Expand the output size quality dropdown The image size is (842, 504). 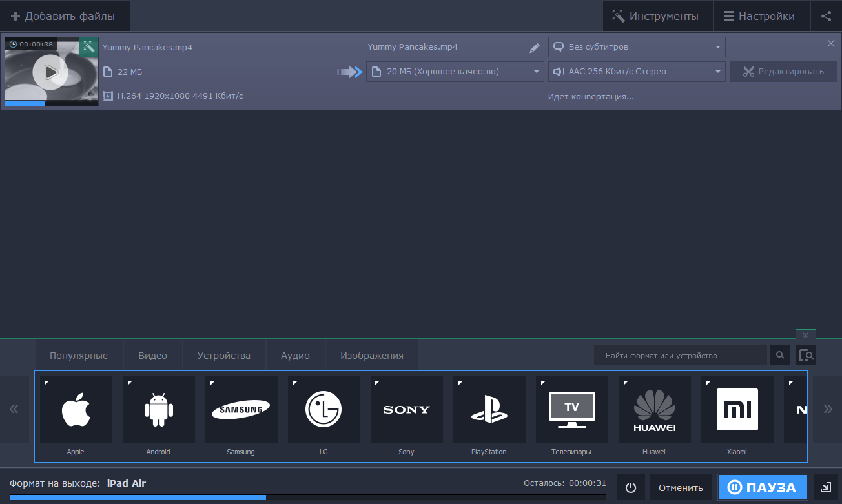click(x=455, y=72)
